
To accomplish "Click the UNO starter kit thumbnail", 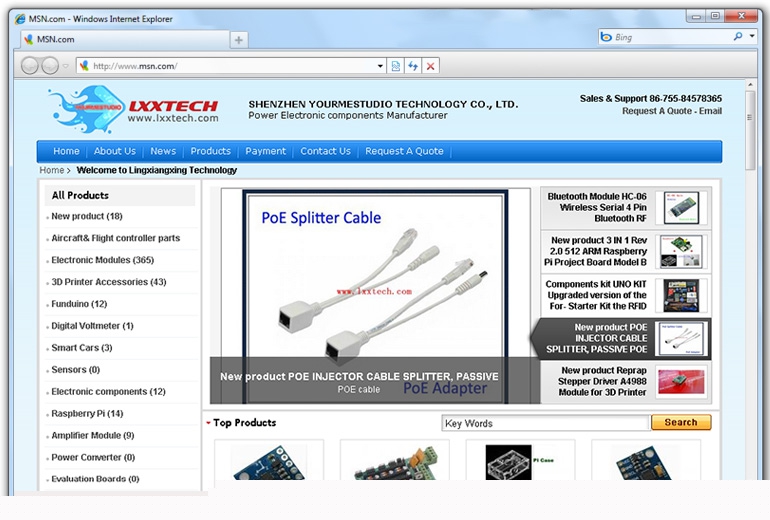I will pyautogui.click(x=681, y=296).
